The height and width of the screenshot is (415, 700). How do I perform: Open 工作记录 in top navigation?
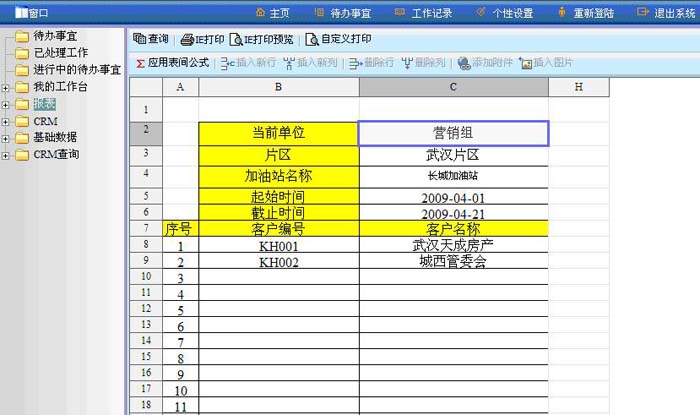[x=423, y=13]
